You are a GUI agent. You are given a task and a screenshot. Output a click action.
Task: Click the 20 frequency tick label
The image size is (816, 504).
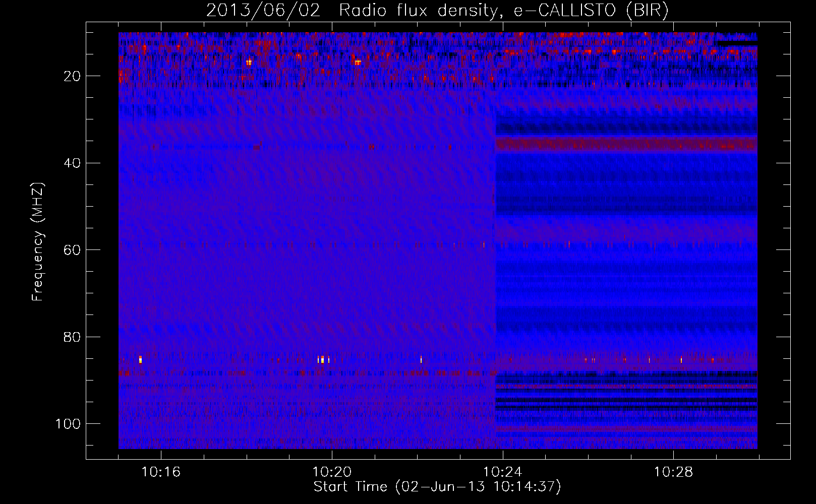click(72, 76)
